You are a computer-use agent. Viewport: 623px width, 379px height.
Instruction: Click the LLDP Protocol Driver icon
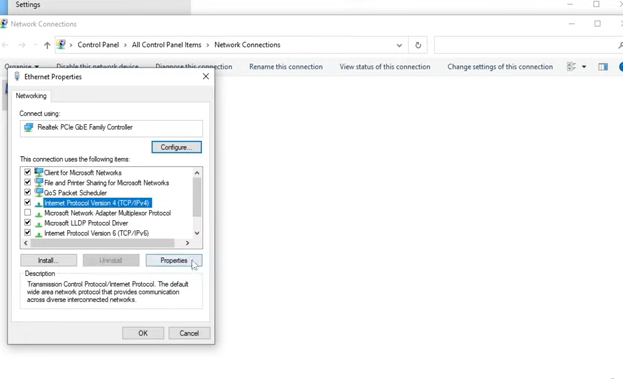point(39,224)
